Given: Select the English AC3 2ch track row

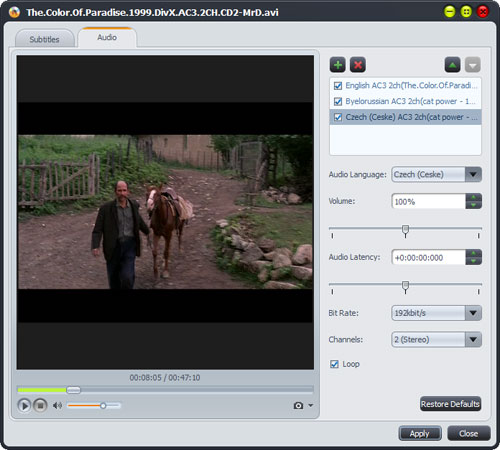Looking at the screenshot, I should 405,86.
